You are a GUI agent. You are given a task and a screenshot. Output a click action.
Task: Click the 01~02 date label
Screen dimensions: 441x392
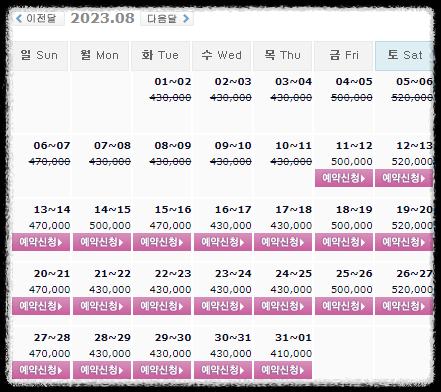pyautogui.click(x=173, y=82)
